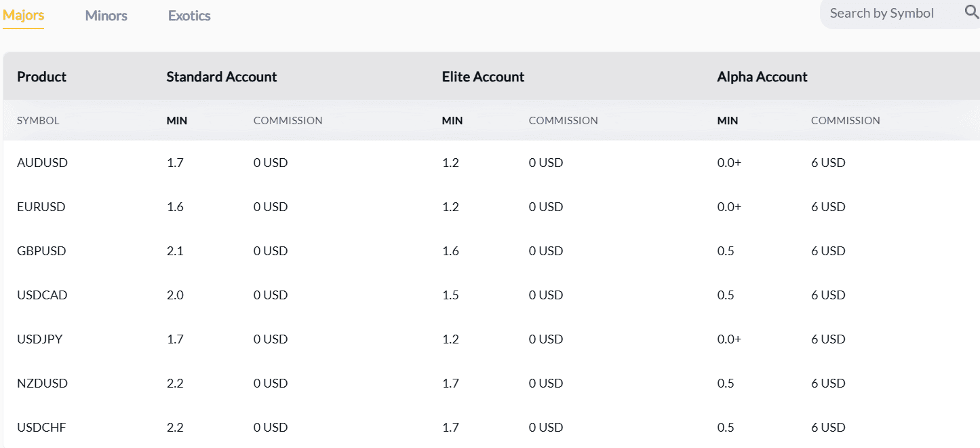Screen dimensions: 980x448
Task: Click the USDJPY symbol
Action: point(40,339)
